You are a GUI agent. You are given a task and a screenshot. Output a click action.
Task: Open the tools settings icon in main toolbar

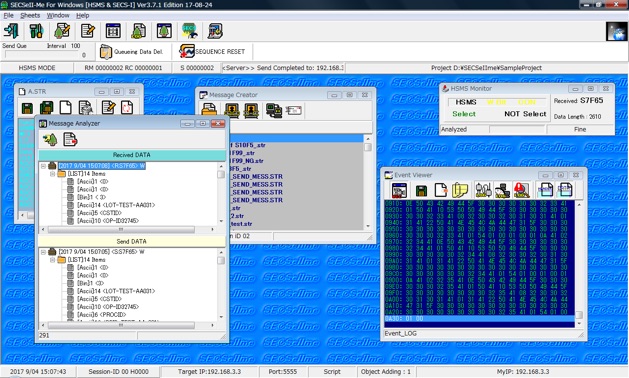[x=36, y=31]
